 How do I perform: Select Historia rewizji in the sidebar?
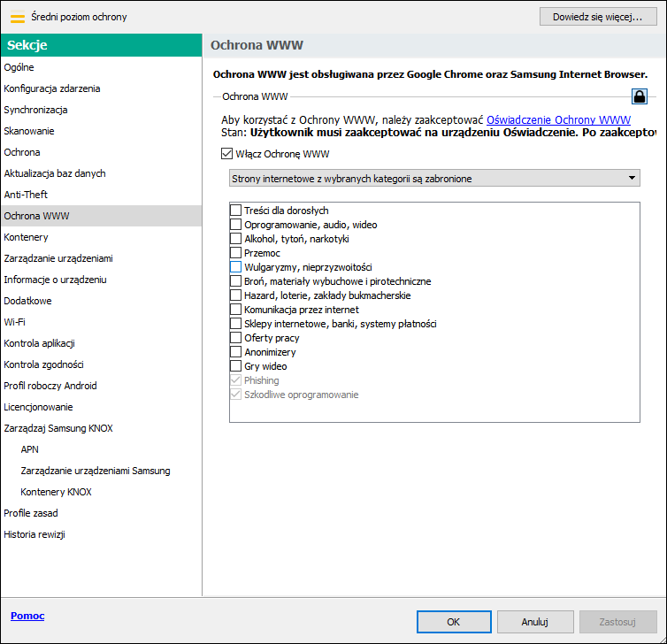[34, 534]
